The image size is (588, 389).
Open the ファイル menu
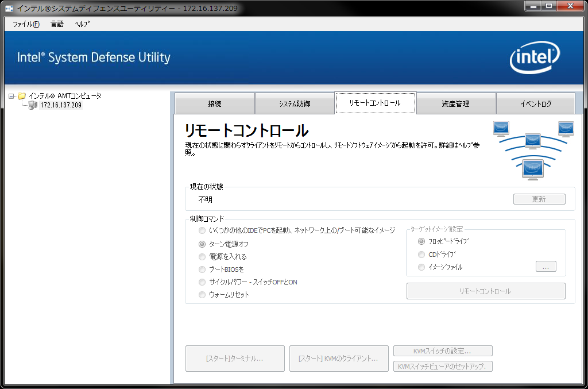pyautogui.click(x=26, y=24)
